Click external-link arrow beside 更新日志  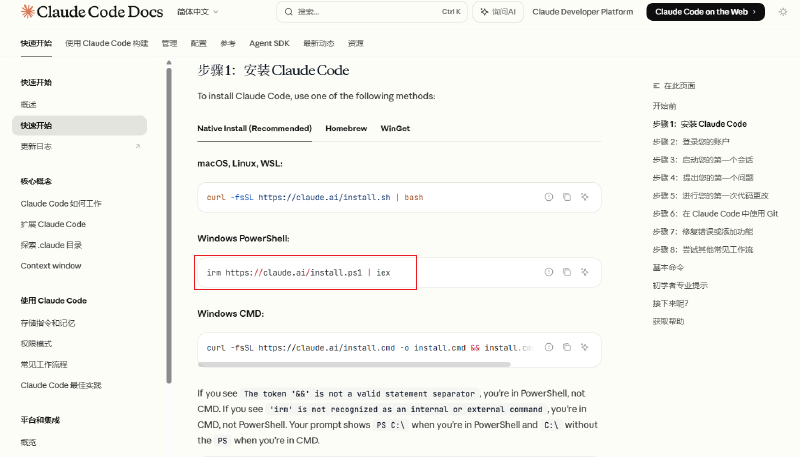138,146
